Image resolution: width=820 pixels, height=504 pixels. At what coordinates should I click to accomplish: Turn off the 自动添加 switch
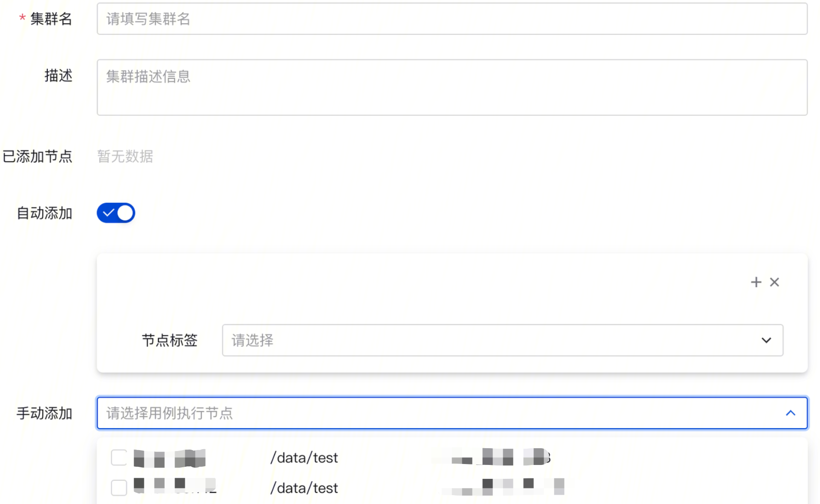pyautogui.click(x=116, y=213)
